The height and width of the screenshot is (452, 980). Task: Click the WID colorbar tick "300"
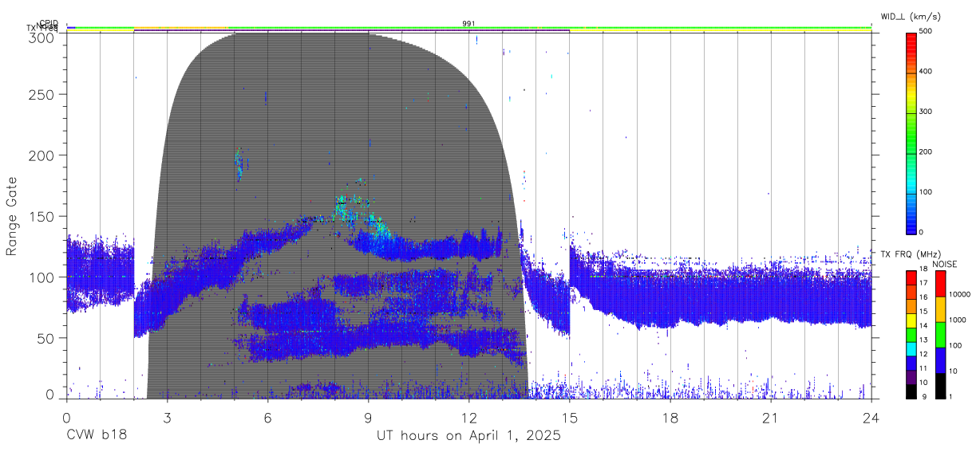926,112
